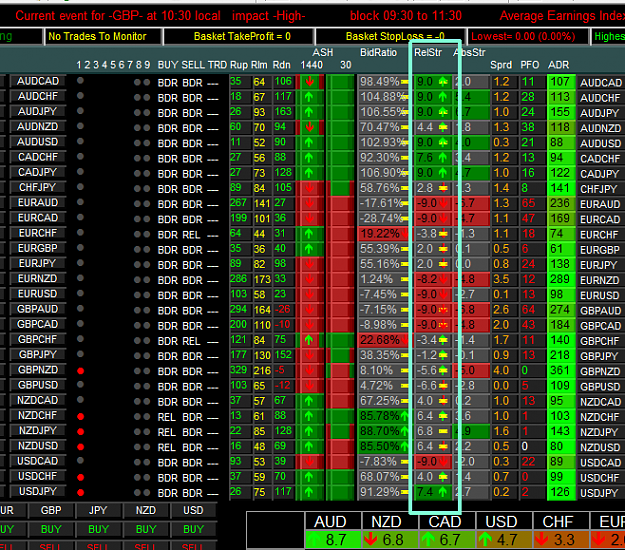Click the red signal dot in NZDCHF row

point(81,416)
